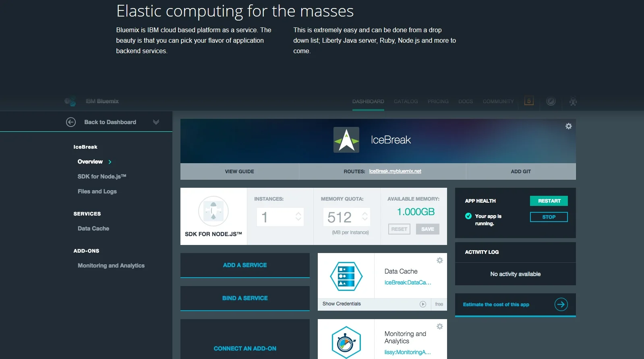
Task: Click the Data Cache service icon
Action: [346, 276]
